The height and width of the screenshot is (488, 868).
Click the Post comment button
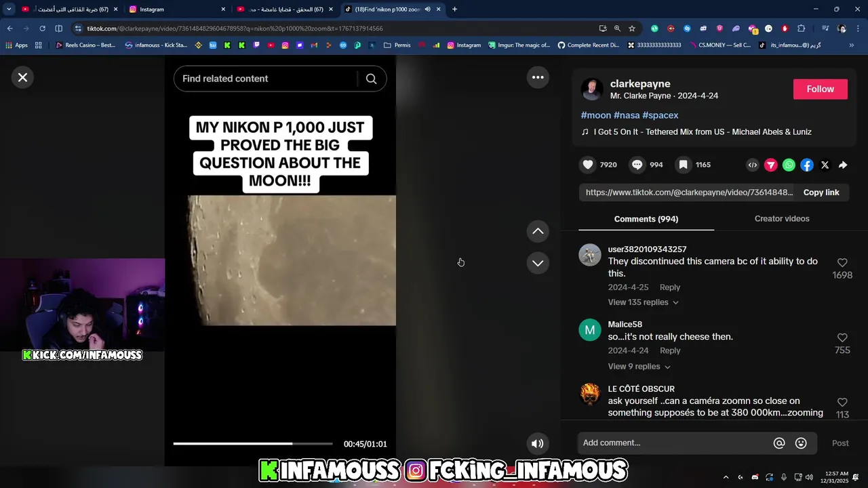pos(840,443)
